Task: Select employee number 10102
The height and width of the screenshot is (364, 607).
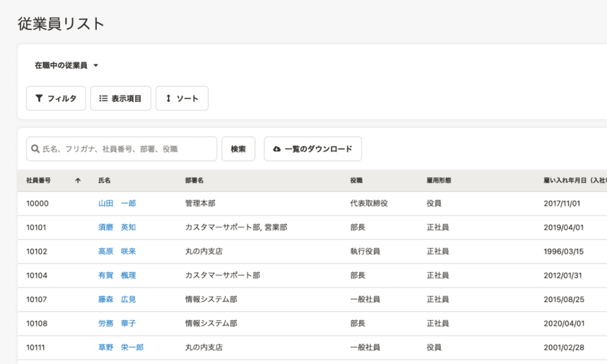Action: pyautogui.click(x=37, y=251)
